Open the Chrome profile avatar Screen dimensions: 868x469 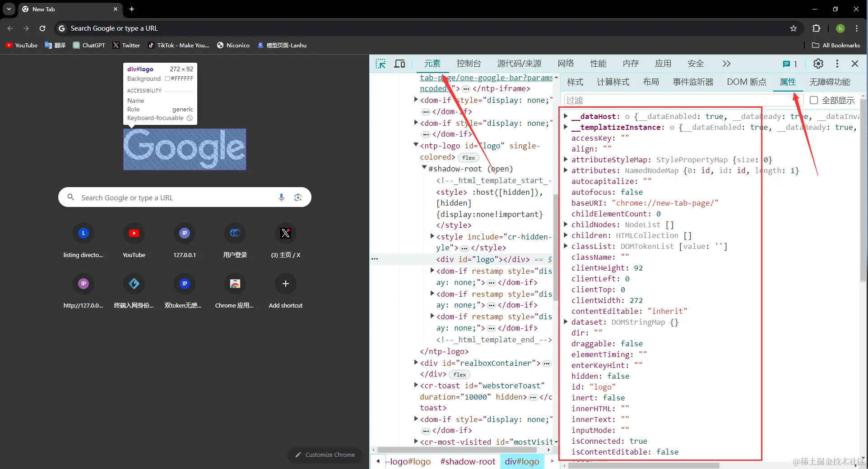(840, 28)
